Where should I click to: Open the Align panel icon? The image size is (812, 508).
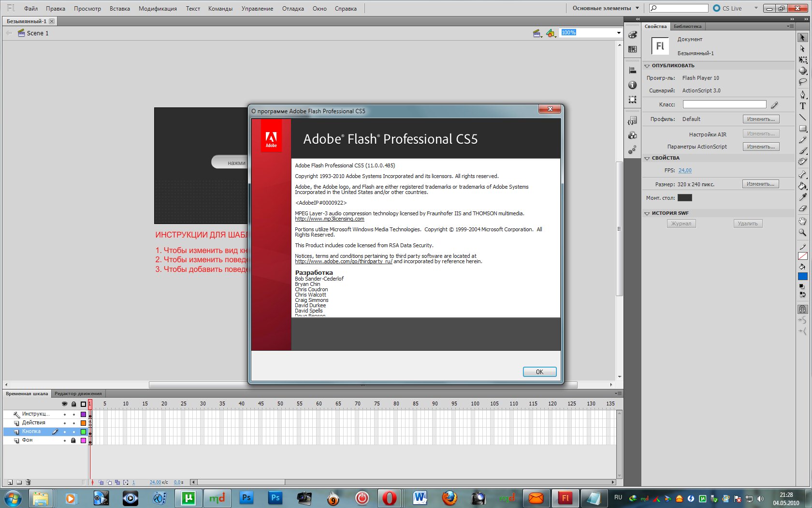click(x=632, y=71)
